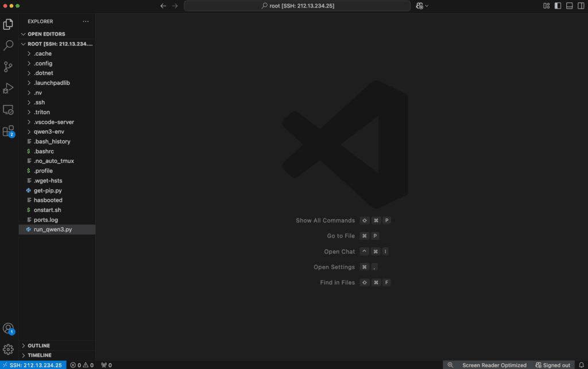
Task: Collapse the ROOT folder section
Action: point(57,44)
